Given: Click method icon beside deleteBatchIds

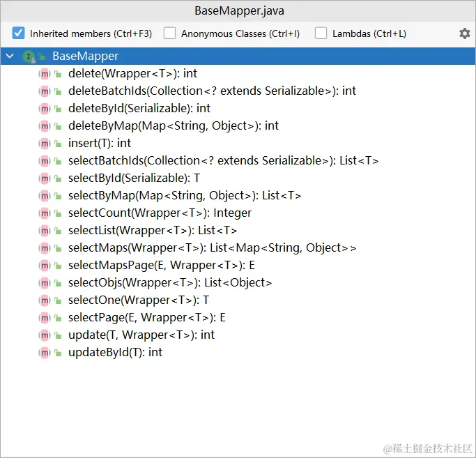Looking at the screenshot, I should (x=45, y=91).
